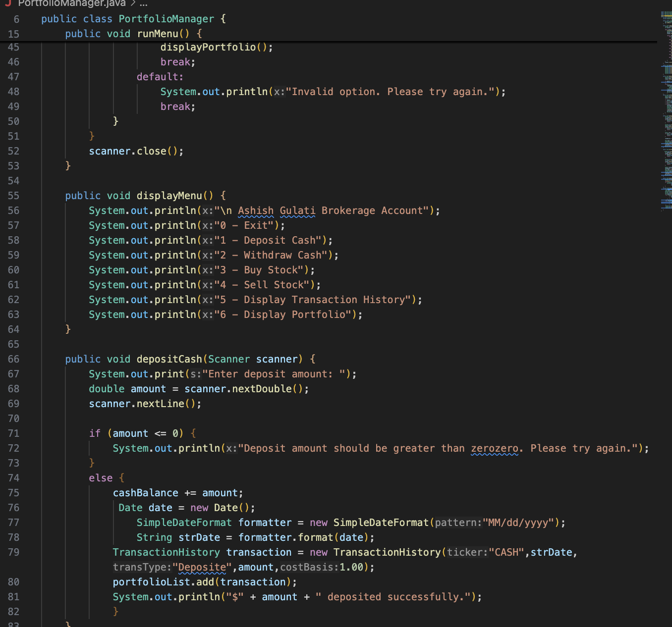Click the overview ruler marker near the top
The width and height of the screenshot is (672, 627).
click(669, 15)
